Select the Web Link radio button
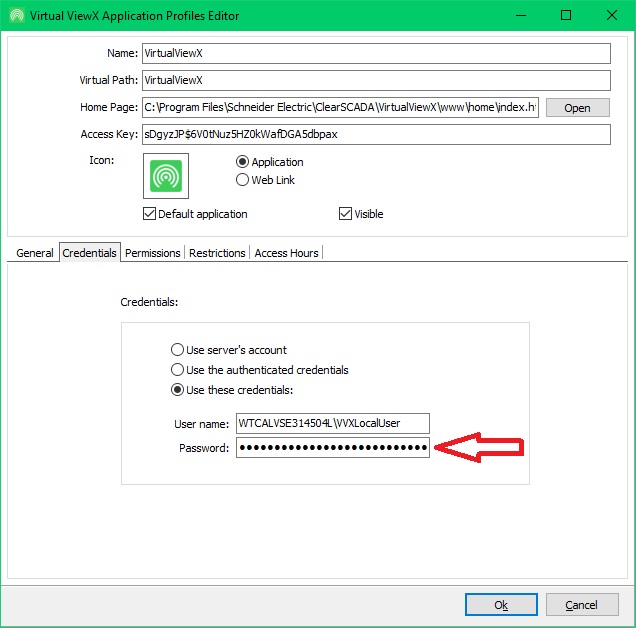Viewport: 636px width, 628px height. [x=242, y=180]
